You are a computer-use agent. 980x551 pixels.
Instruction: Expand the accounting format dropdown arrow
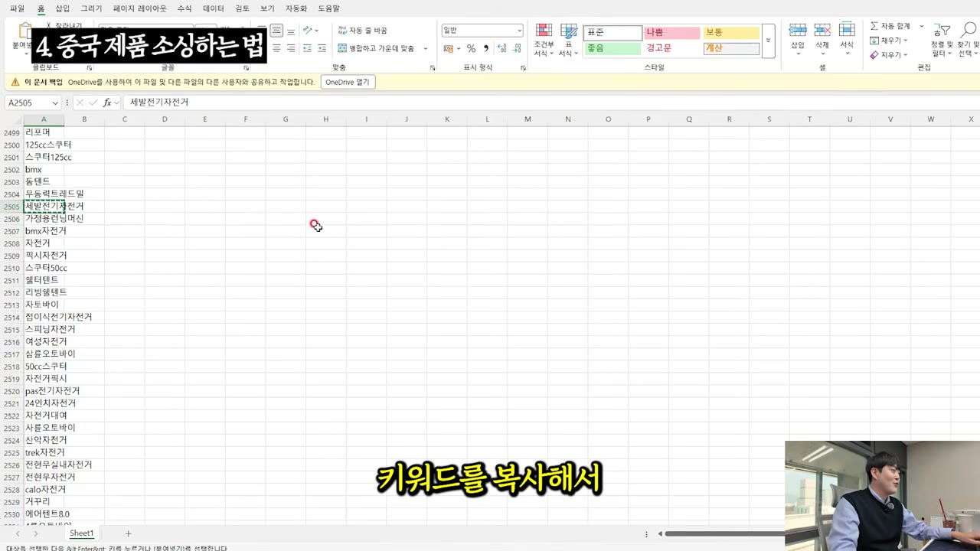pyautogui.click(x=459, y=48)
